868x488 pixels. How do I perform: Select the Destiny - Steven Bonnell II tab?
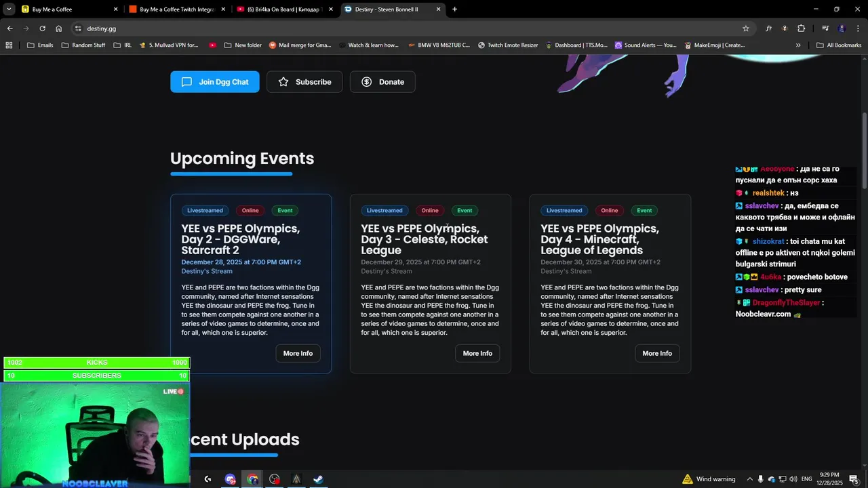[392, 9]
